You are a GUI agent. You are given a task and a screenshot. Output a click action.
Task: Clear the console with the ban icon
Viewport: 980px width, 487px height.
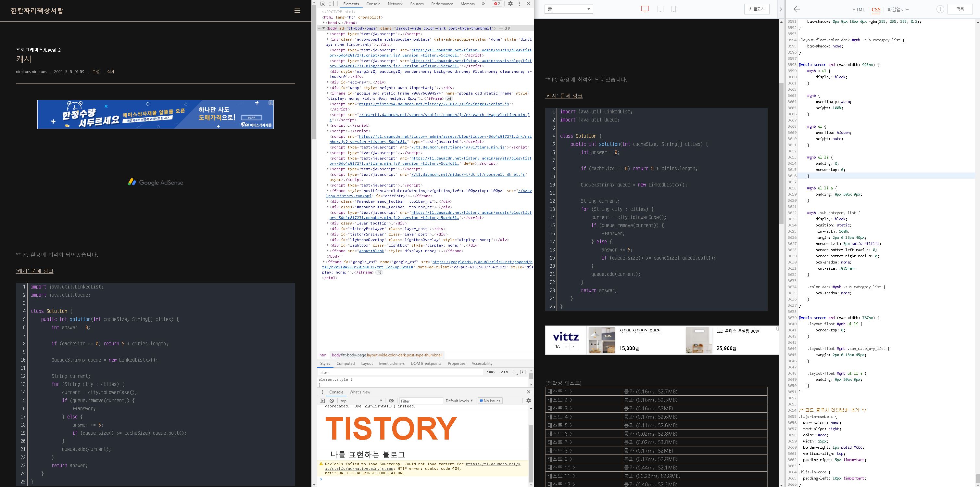pyautogui.click(x=332, y=401)
